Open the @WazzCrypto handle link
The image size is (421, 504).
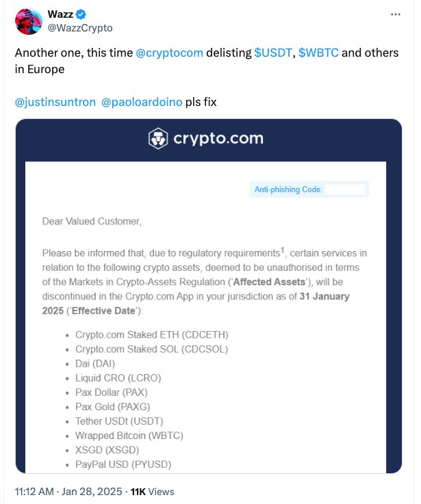[80, 28]
